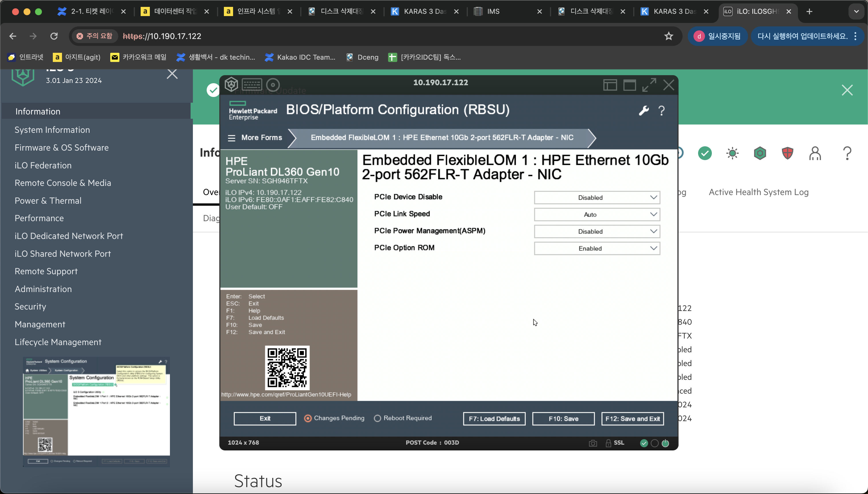Click F7: Load Defaults button
The width and height of the screenshot is (868, 494).
click(494, 419)
